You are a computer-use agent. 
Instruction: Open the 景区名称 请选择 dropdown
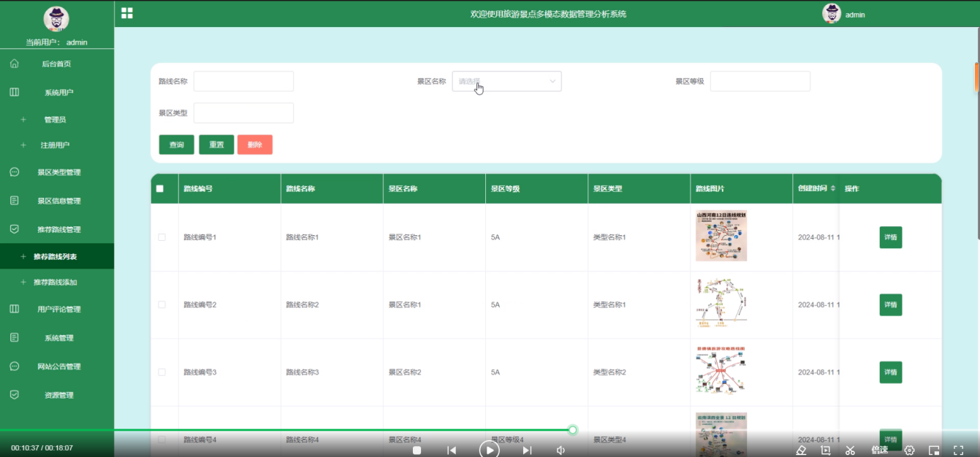pyautogui.click(x=506, y=81)
